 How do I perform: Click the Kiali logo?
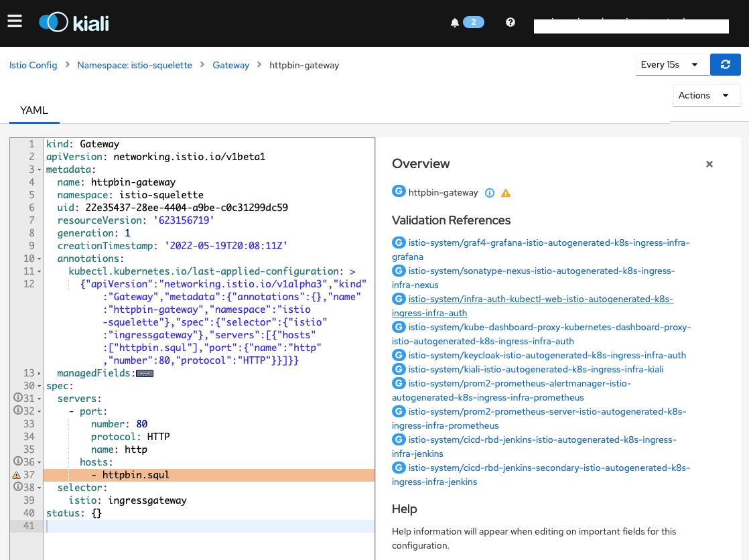(x=74, y=23)
